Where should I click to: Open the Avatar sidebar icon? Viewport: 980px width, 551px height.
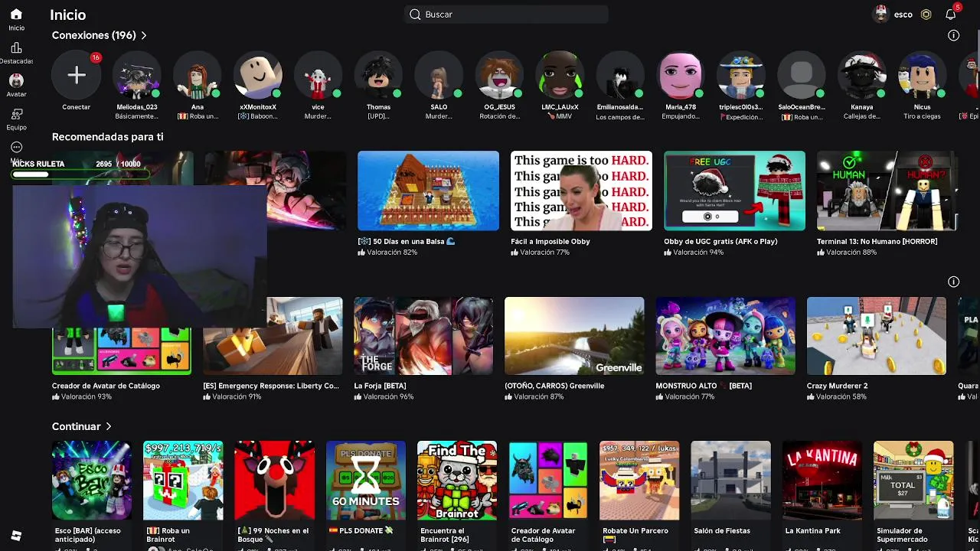(16, 80)
